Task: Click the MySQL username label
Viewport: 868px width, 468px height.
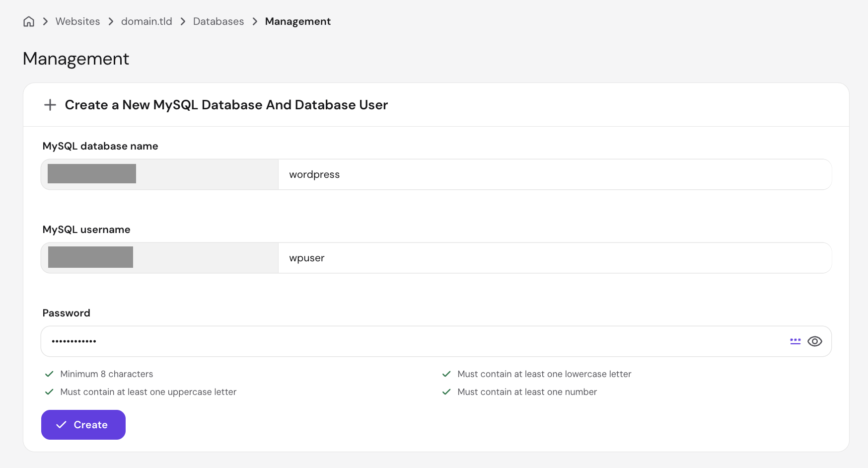Action: tap(86, 230)
